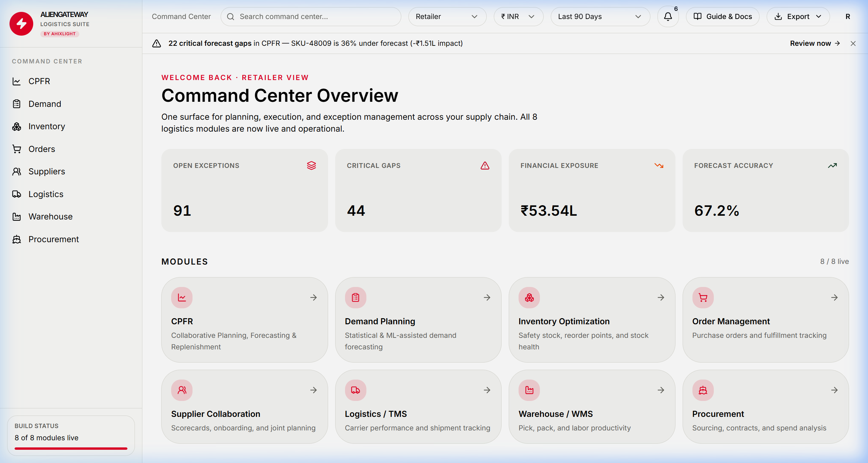Click the build status progress bar
Screen dimensions: 868x463
tap(71, 448)
